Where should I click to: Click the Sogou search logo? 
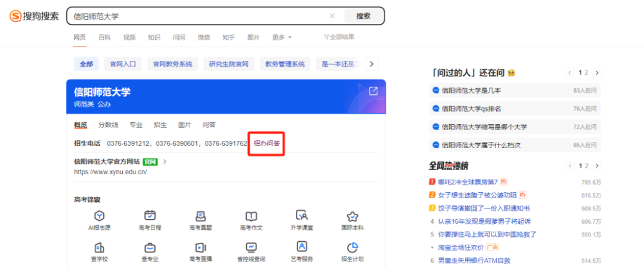click(35, 16)
